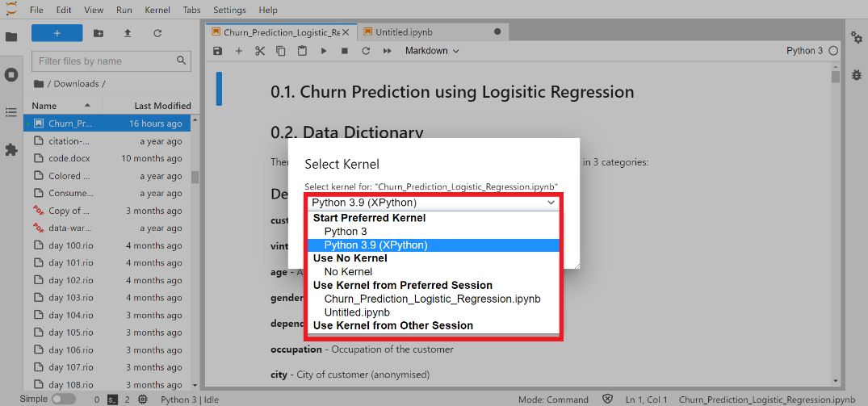Open the File menu
Viewport: 868px width, 406px height.
36,10
